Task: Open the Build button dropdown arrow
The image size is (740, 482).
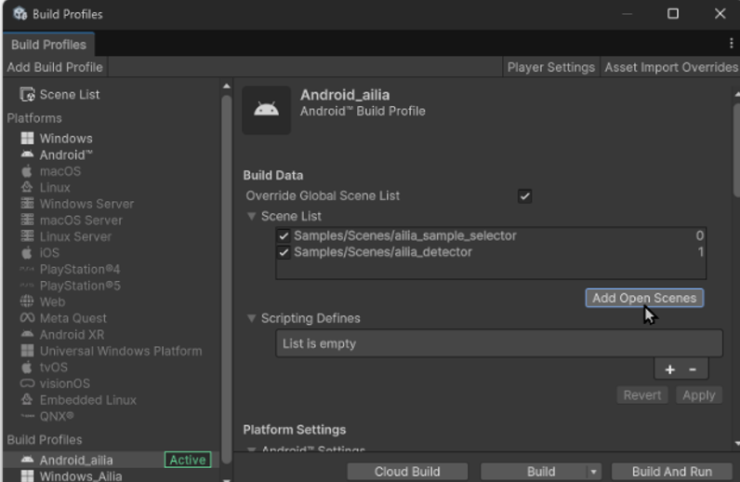Action: 593,471
